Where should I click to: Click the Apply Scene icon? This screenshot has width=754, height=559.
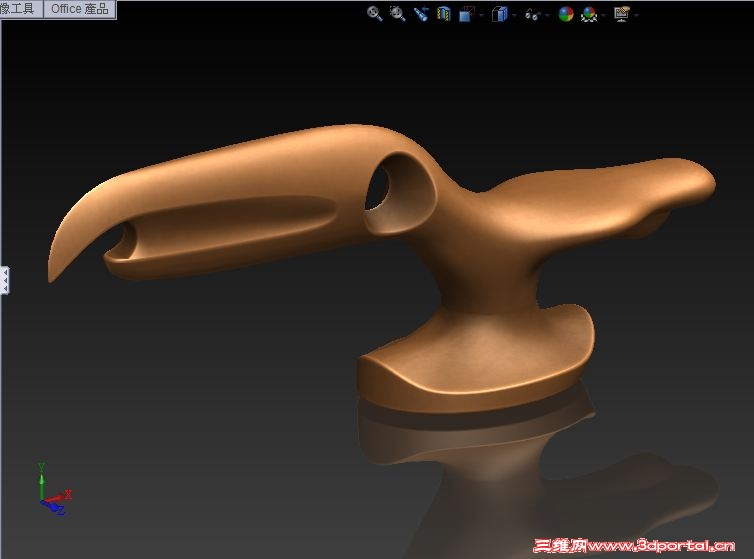pos(589,14)
